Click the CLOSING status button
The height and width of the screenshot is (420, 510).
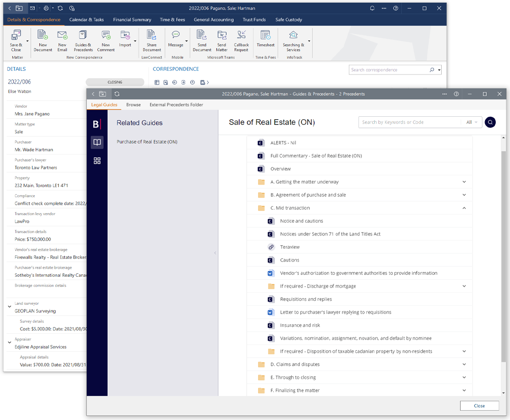pyautogui.click(x=115, y=82)
